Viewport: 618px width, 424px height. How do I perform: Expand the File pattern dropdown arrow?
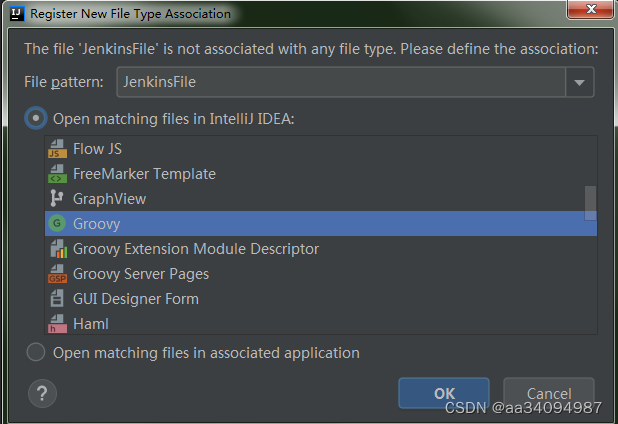[579, 82]
